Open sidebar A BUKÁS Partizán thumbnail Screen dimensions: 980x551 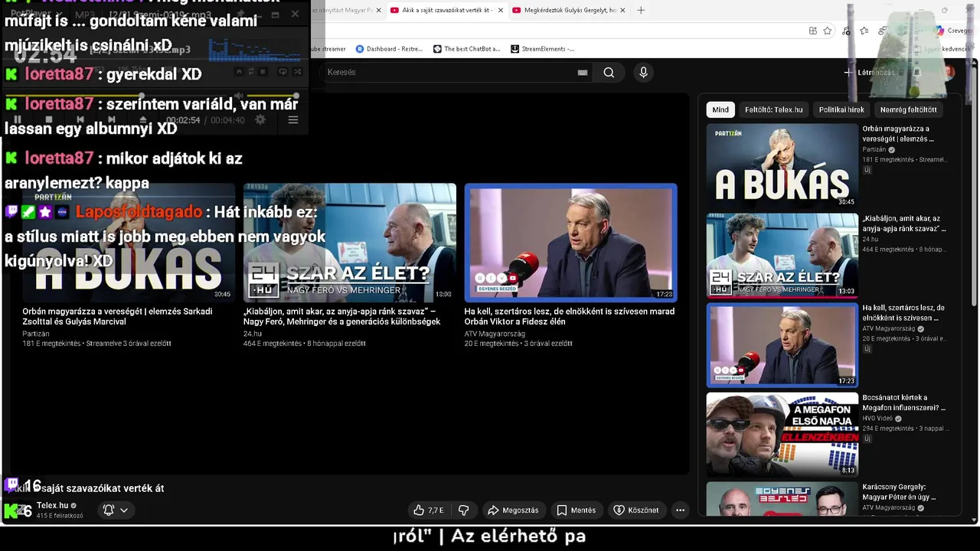782,166
